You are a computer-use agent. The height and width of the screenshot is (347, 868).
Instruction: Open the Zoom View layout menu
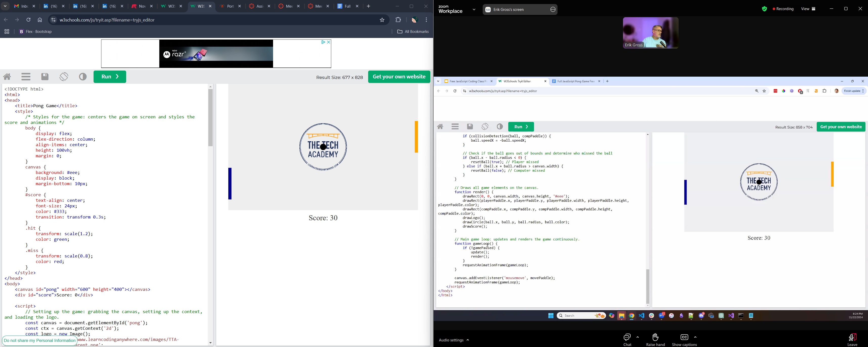coord(808,9)
